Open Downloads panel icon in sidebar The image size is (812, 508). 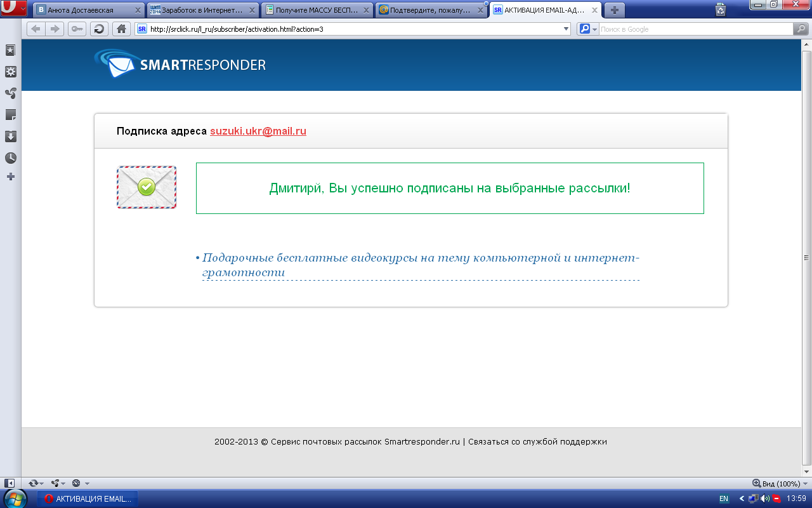coord(10,137)
